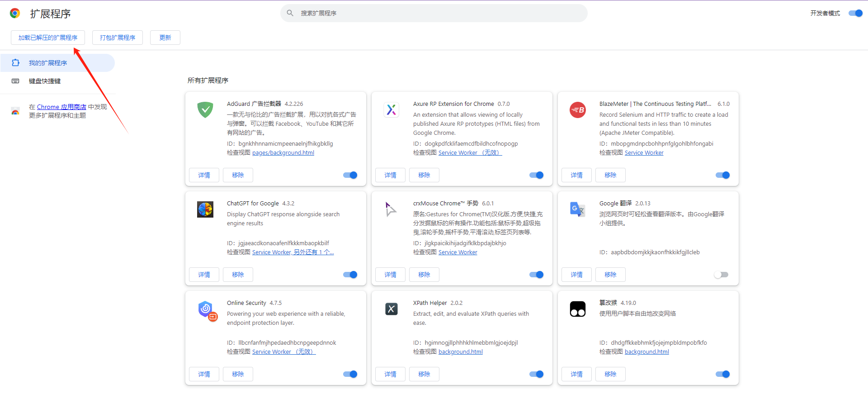
Task: Disable the 篡改猴 extension toggle
Action: coord(723,374)
